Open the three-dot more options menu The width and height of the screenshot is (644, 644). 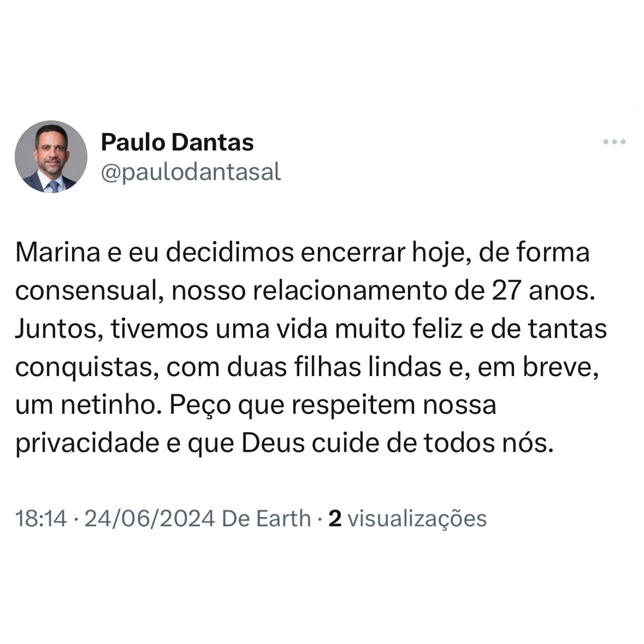click(614, 142)
